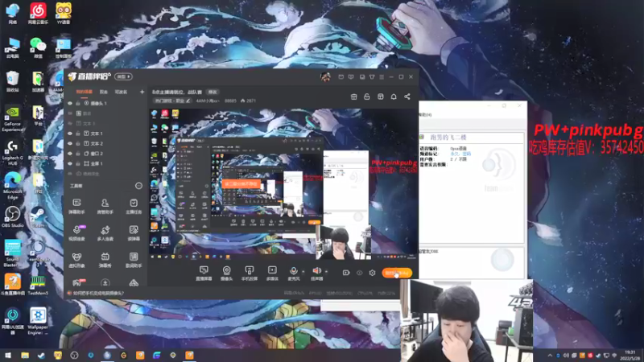Toggle the preview eye beside the settings gear
This screenshot has height=362, width=644.
(359, 273)
